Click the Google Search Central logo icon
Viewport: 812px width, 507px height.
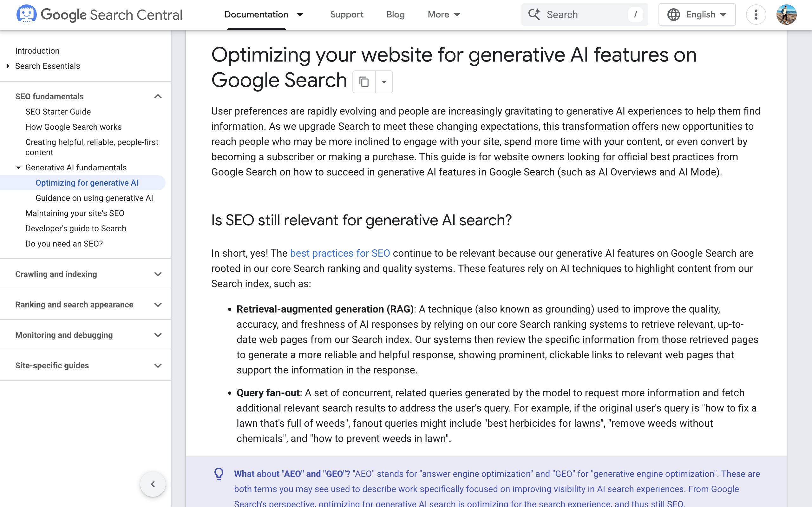(26, 14)
